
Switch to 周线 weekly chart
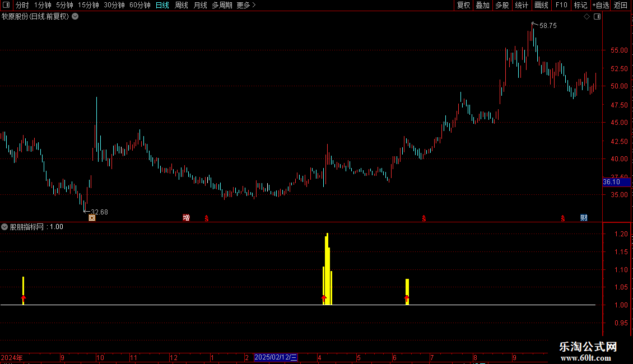coord(181,5)
